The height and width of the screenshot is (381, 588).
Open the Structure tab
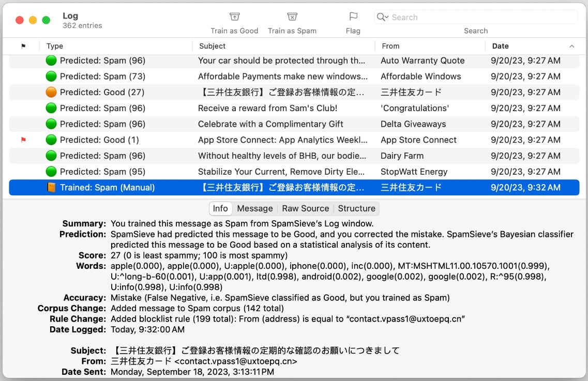click(x=357, y=208)
